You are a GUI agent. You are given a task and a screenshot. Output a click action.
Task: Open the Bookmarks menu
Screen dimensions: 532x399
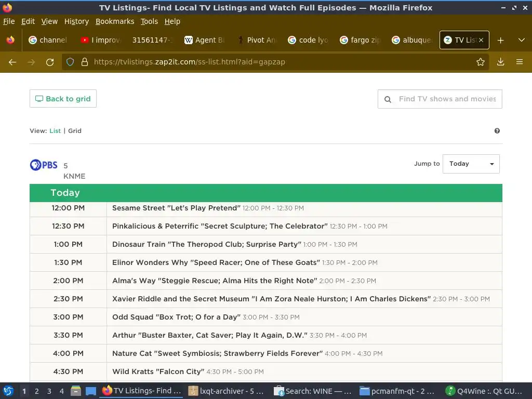tap(115, 21)
